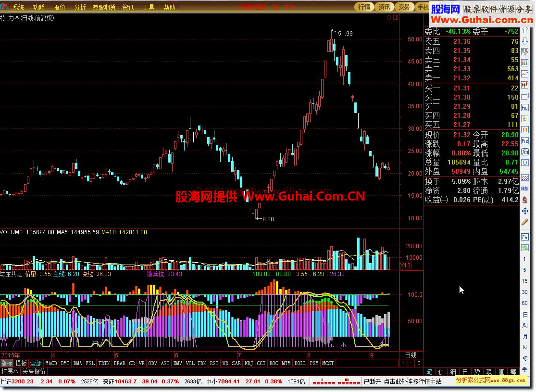The height and width of the screenshot is (392, 536).
Task: Switch to 1-minute period
Action: (525, 259)
